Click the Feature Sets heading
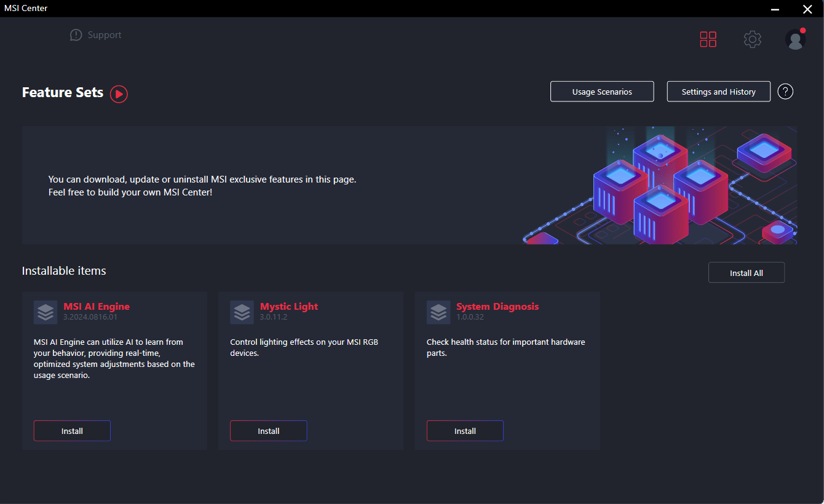This screenshot has height=504, width=824. click(63, 92)
